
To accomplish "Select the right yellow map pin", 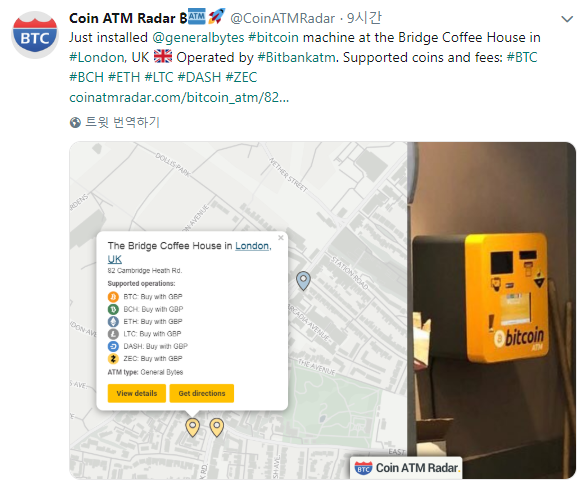I will pos(217,427).
